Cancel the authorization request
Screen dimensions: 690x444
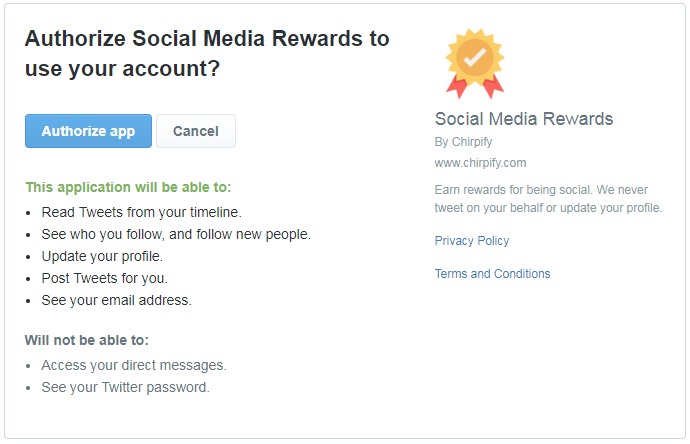pyautogui.click(x=196, y=131)
